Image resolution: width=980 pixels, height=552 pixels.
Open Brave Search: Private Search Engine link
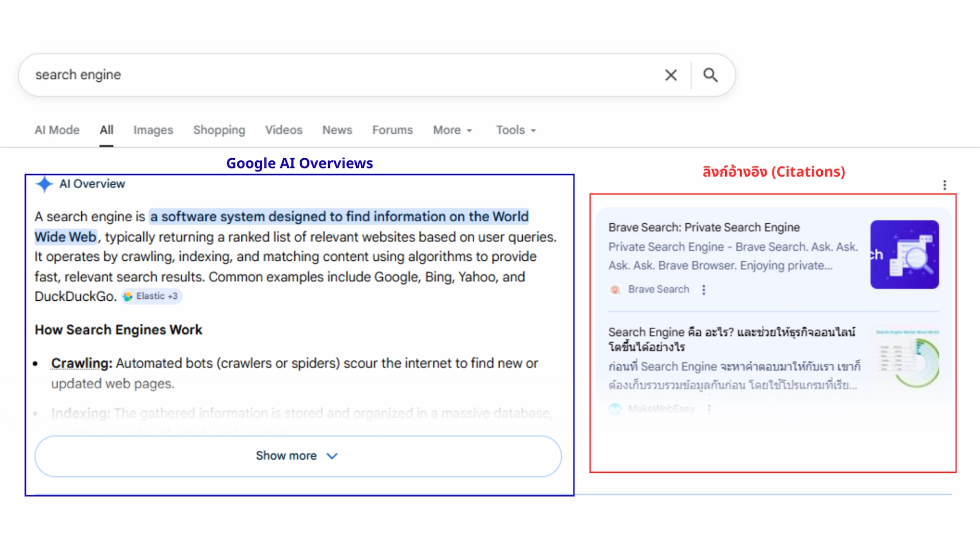click(704, 227)
